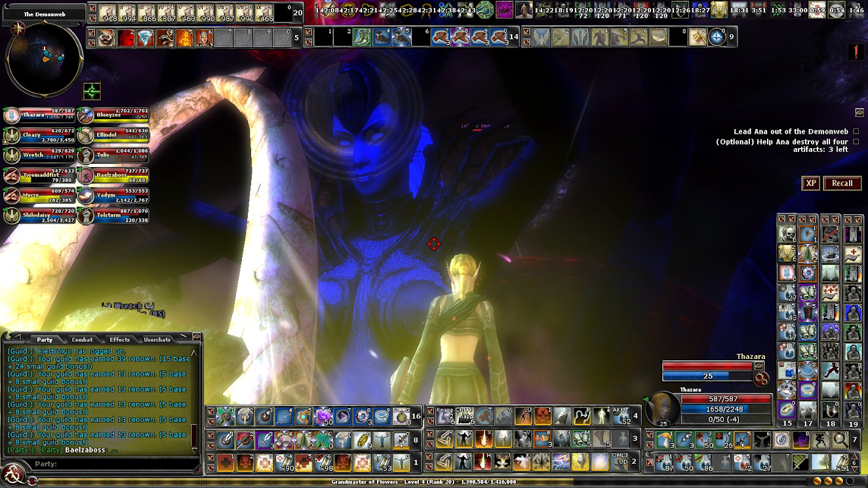This screenshot has height=488, width=868.
Task: Click the XP button
Action: click(811, 183)
